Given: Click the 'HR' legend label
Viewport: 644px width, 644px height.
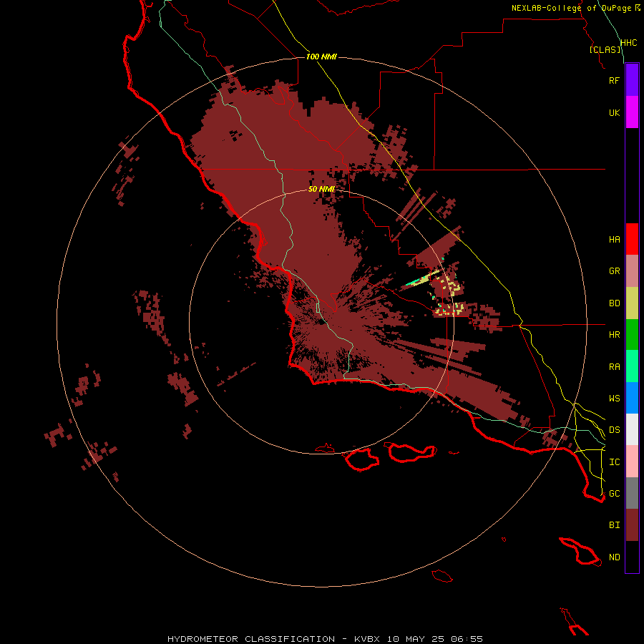Looking at the screenshot, I should 615,335.
